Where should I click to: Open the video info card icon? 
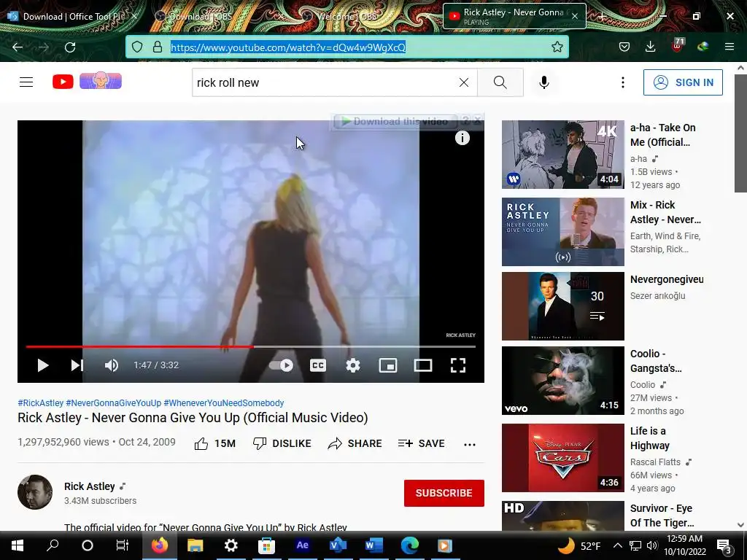click(462, 138)
